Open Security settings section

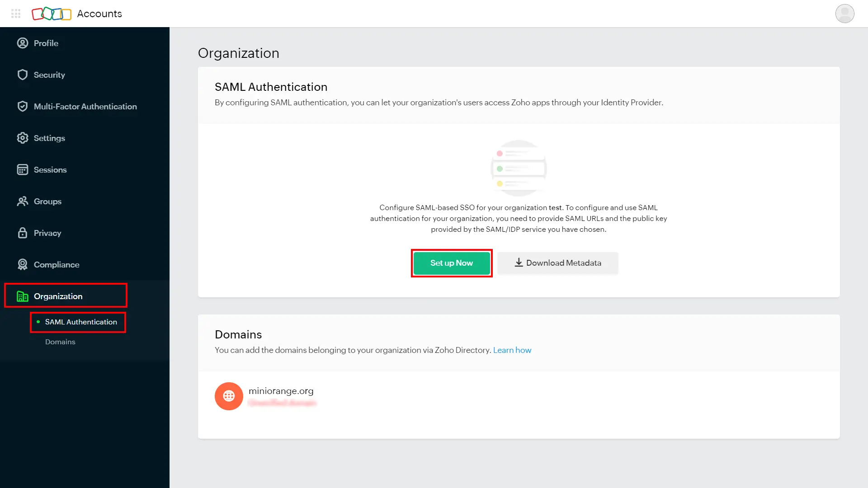pyautogui.click(x=49, y=75)
